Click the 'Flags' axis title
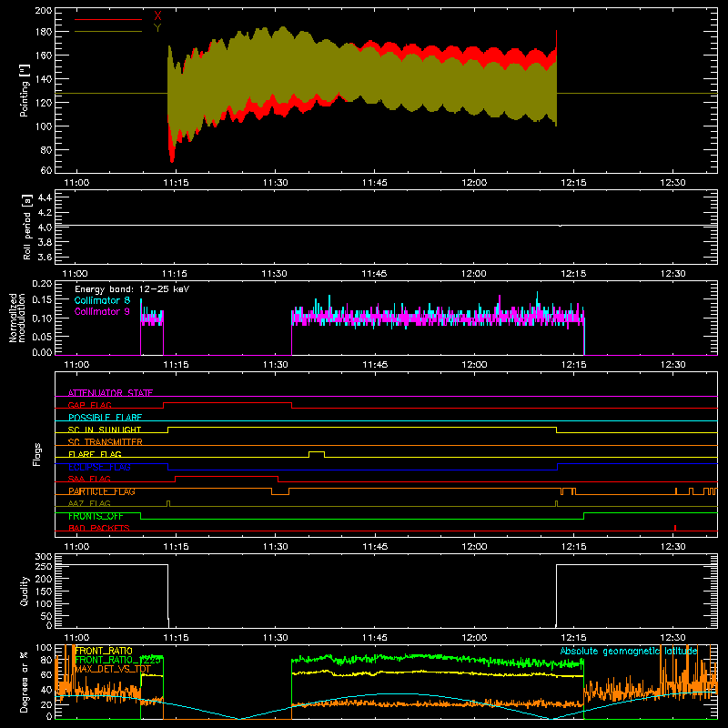 pos(37,454)
